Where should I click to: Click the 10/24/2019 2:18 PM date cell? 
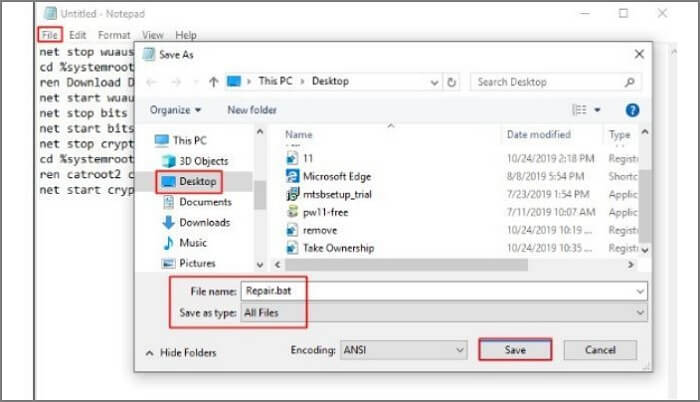[x=550, y=158]
